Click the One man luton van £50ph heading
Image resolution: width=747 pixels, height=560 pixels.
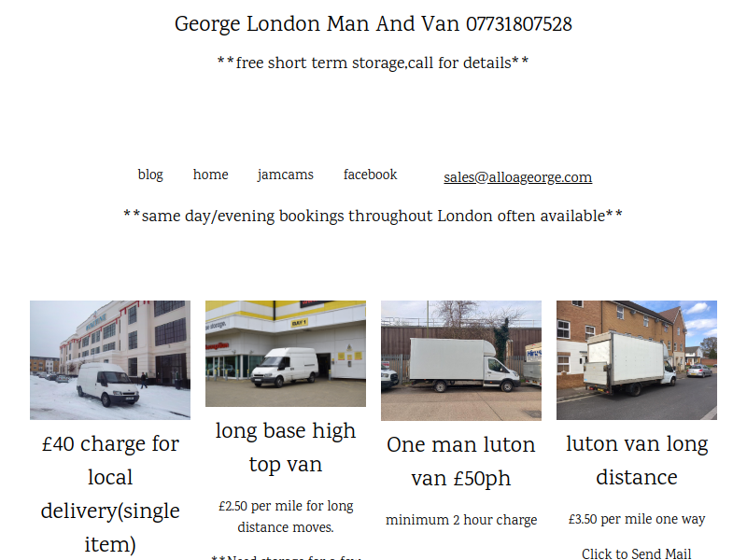coord(461,461)
